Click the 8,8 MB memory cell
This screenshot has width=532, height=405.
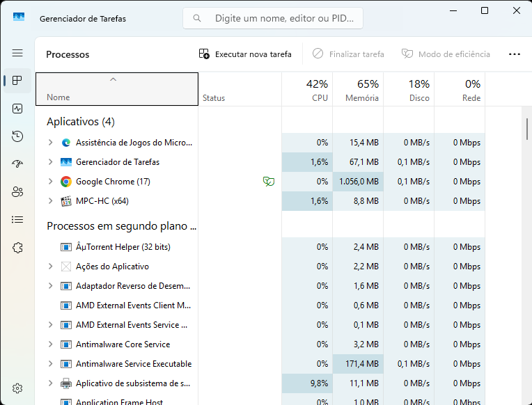tap(358, 201)
